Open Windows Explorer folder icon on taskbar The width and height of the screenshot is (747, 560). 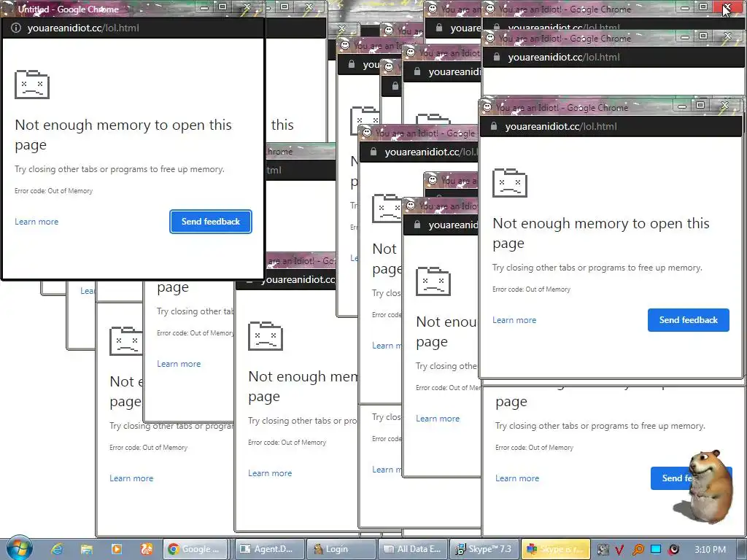(x=86, y=549)
